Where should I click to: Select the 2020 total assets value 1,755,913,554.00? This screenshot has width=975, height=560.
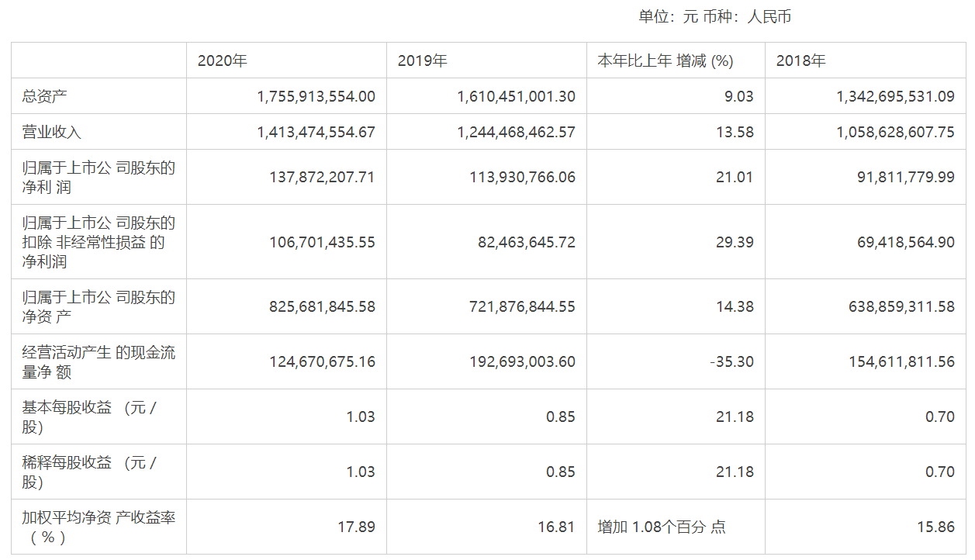tap(316, 96)
